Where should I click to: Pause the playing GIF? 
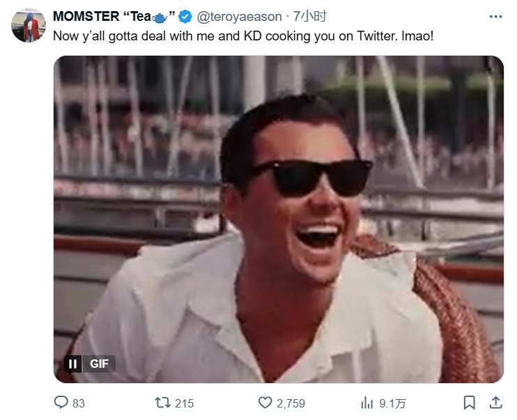tap(72, 364)
